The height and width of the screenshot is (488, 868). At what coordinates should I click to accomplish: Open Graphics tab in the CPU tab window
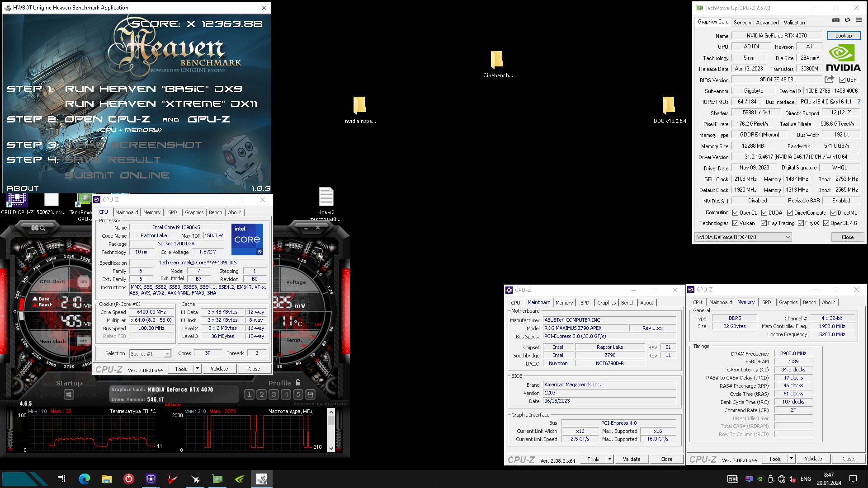coord(194,212)
